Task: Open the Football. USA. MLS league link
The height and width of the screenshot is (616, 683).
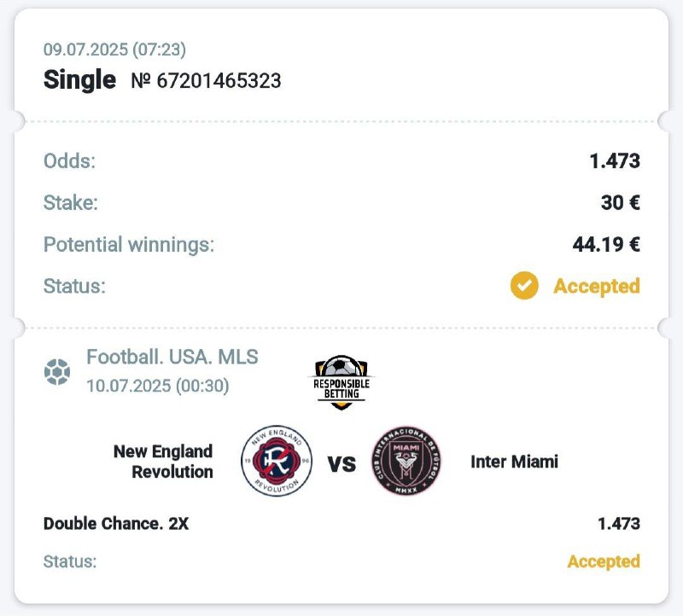Action: [x=172, y=357]
